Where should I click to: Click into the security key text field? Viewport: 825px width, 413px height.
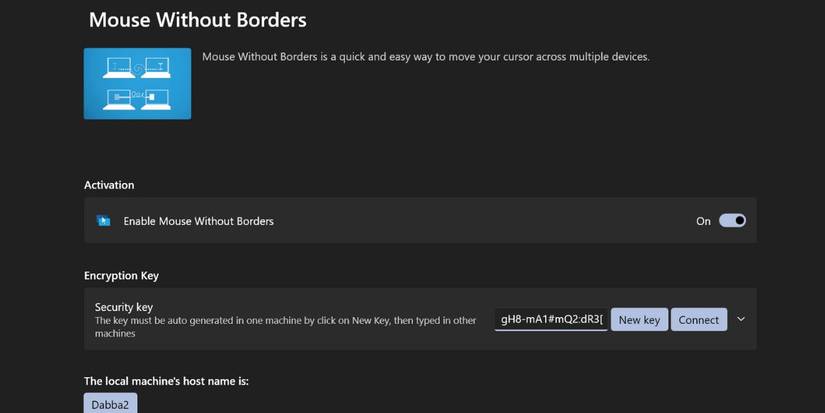(x=551, y=320)
